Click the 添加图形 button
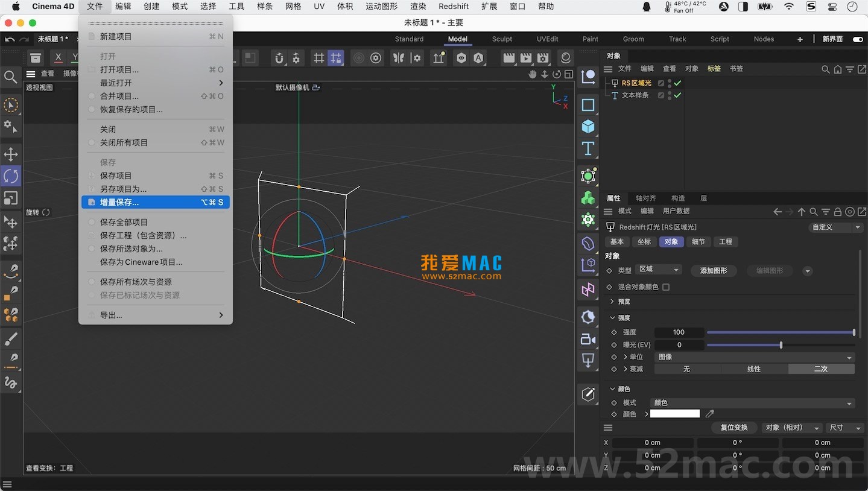Viewport: 868px width, 491px height. 714,271
